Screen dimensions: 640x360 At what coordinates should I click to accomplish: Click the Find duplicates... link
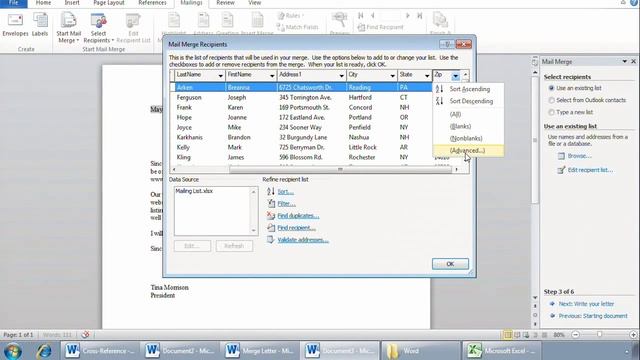pos(298,216)
